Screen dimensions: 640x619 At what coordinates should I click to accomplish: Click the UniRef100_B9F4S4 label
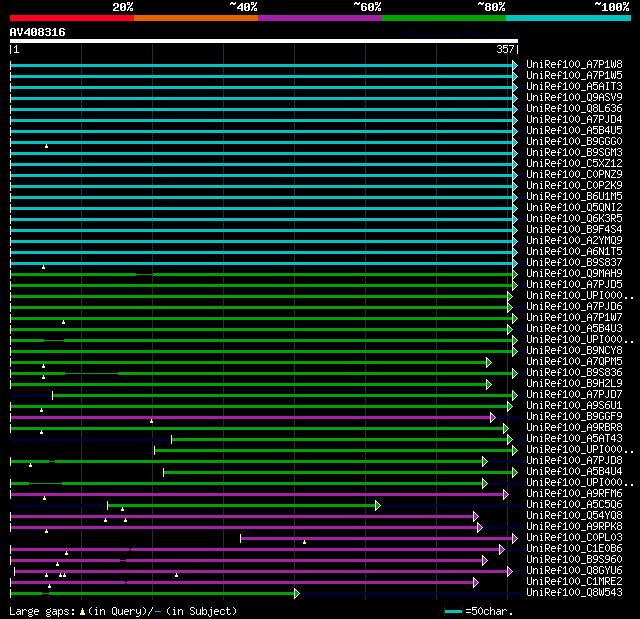point(574,230)
